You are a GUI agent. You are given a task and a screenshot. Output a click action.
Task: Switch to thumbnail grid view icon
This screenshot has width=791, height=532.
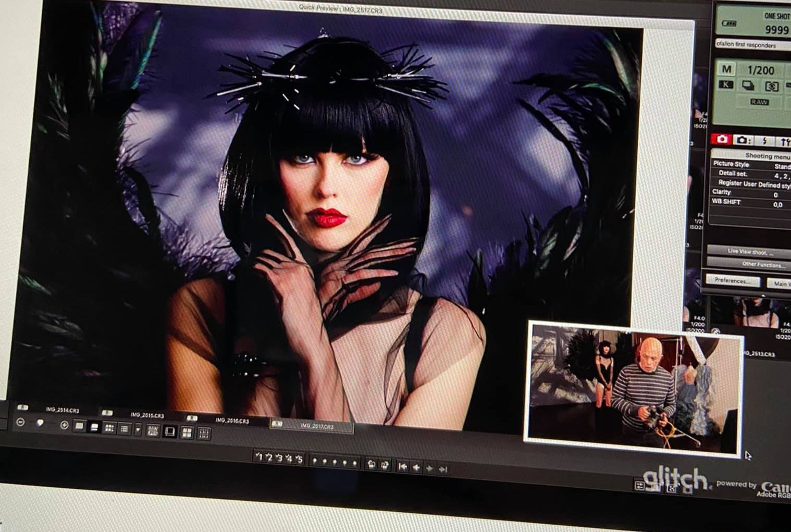pyautogui.click(x=109, y=428)
